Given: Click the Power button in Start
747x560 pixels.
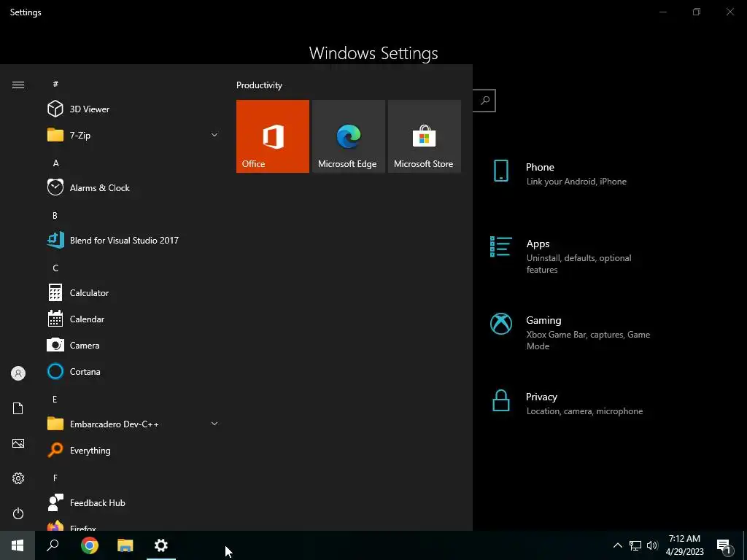Looking at the screenshot, I should (x=18, y=513).
